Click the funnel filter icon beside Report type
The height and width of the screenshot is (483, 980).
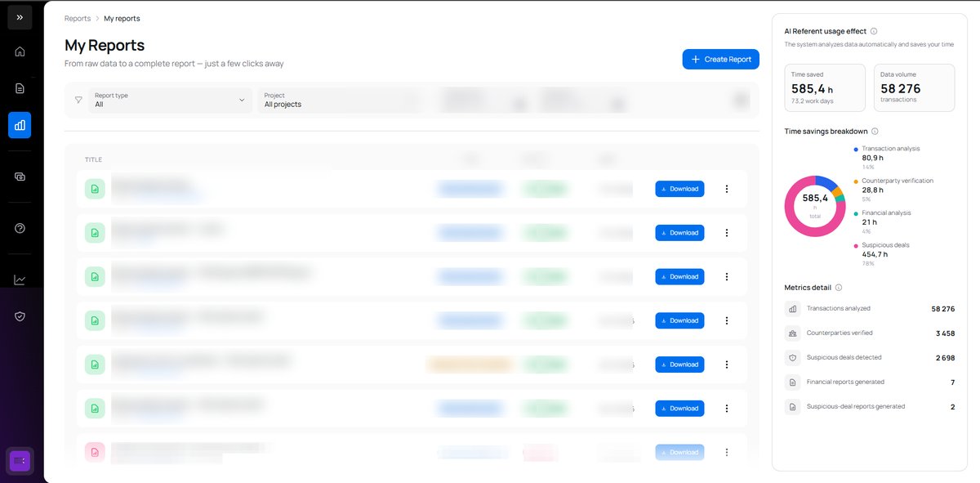coord(78,100)
